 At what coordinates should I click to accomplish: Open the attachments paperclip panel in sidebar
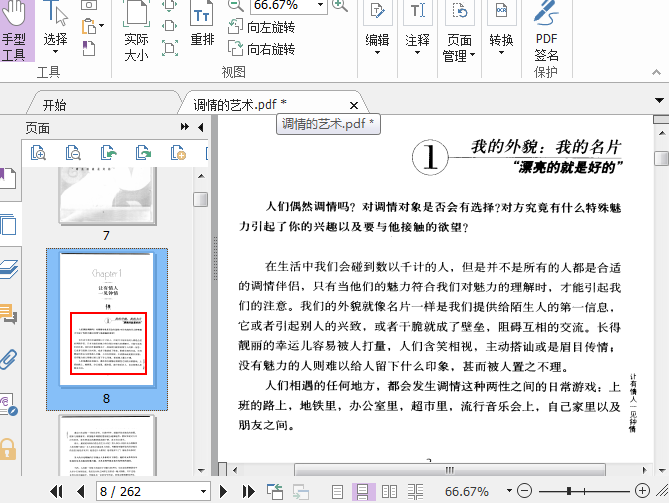tap(9, 359)
